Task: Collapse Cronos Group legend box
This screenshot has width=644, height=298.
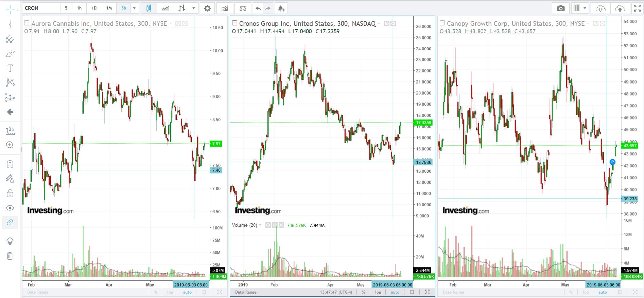Action: tap(234, 23)
